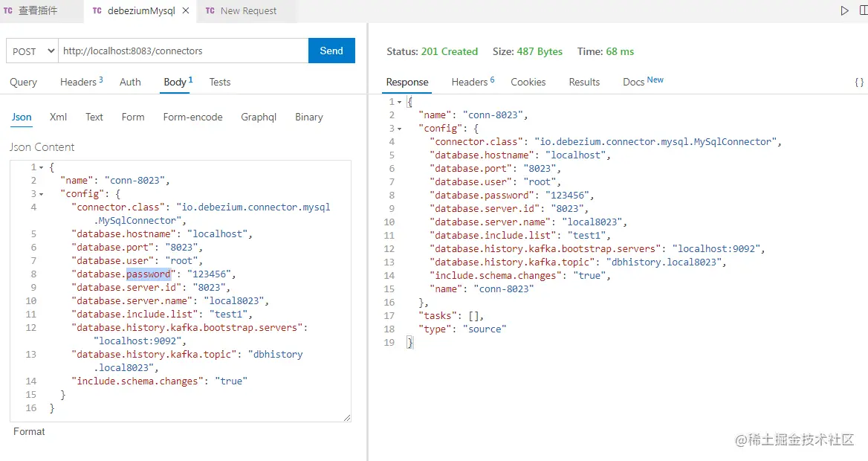Collapse root fold arrow in response JSON
This screenshot has height=461, width=868.
pyautogui.click(x=400, y=102)
